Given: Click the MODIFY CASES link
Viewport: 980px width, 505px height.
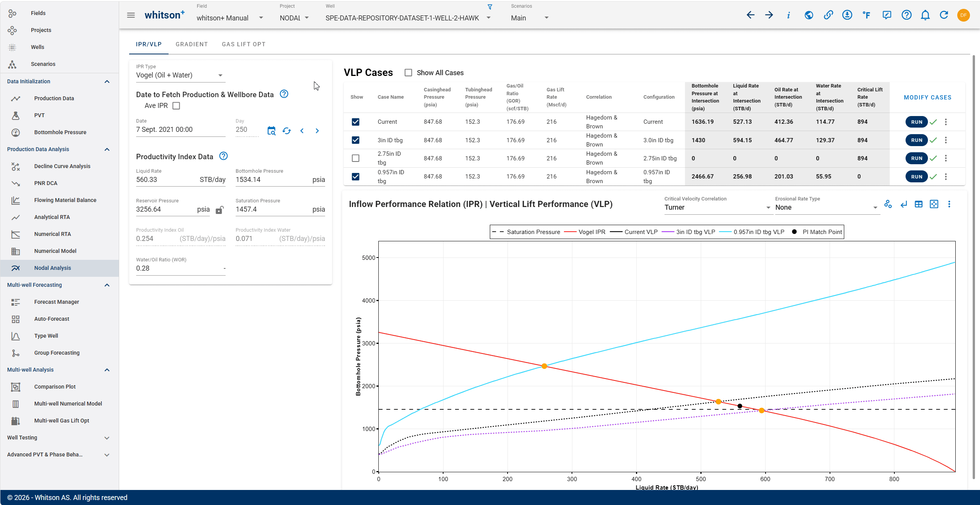Looking at the screenshot, I should click(x=928, y=98).
